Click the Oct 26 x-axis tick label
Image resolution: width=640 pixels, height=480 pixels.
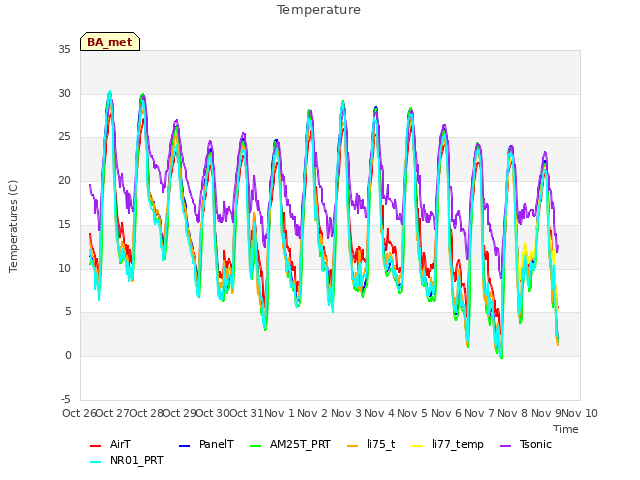click(x=79, y=413)
